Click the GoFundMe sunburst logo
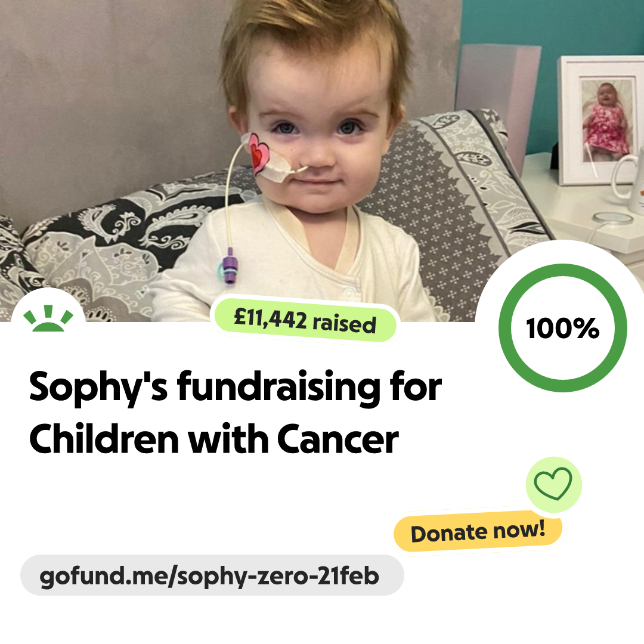The image size is (644, 644). click(x=48, y=318)
